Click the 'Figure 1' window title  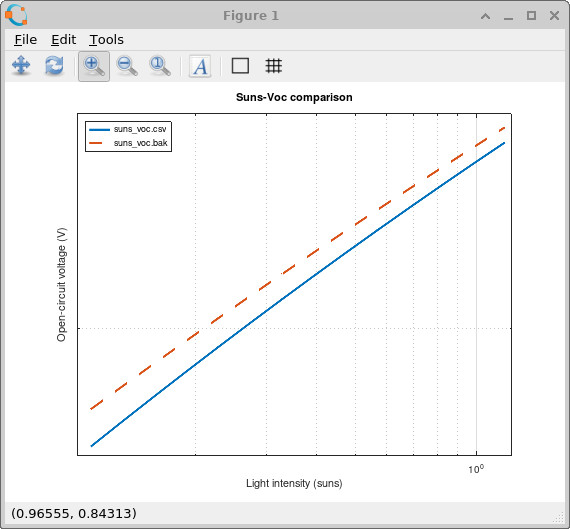pyautogui.click(x=251, y=16)
